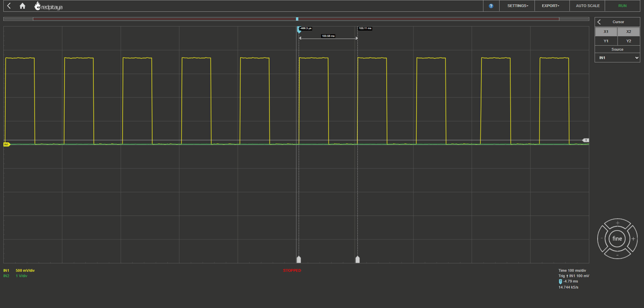The width and height of the screenshot is (644, 308).
Task: Click the Trig IN1 100 mV readout
Action: [x=574, y=276]
